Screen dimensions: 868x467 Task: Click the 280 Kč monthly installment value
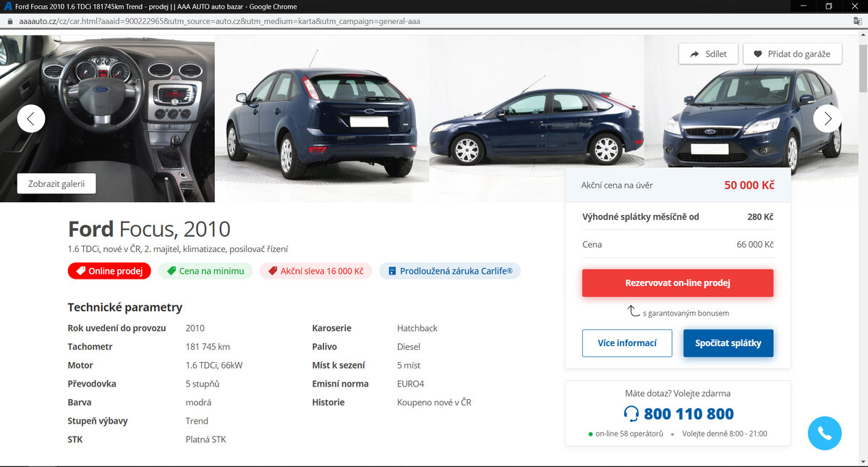[x=760, y=216]
